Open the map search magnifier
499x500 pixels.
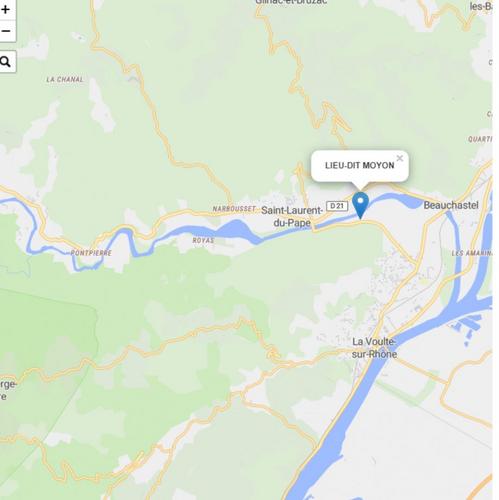6,62
